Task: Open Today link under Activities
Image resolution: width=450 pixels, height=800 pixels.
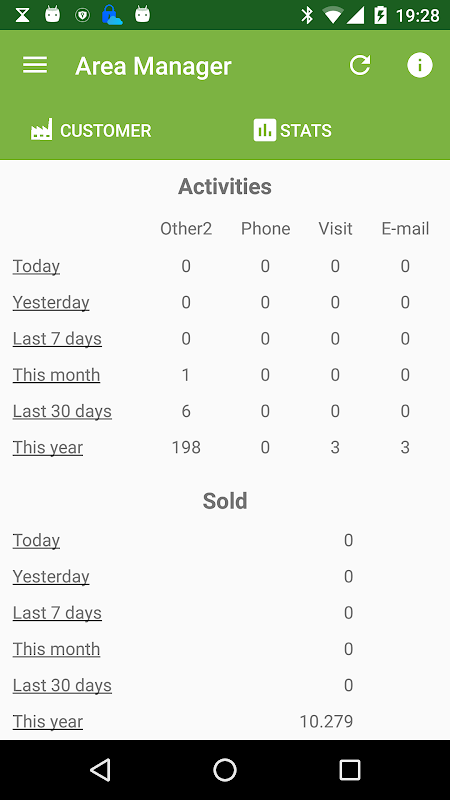Action: tap(36, 266)
